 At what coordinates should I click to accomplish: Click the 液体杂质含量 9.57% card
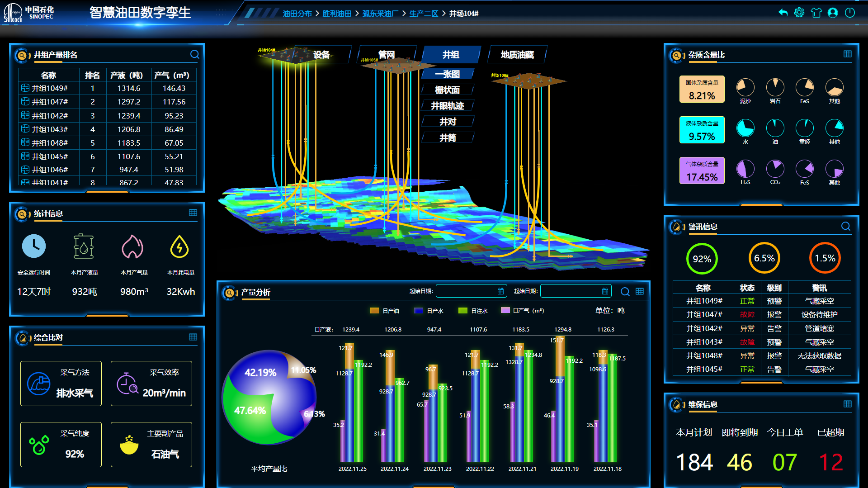point(702,130)
